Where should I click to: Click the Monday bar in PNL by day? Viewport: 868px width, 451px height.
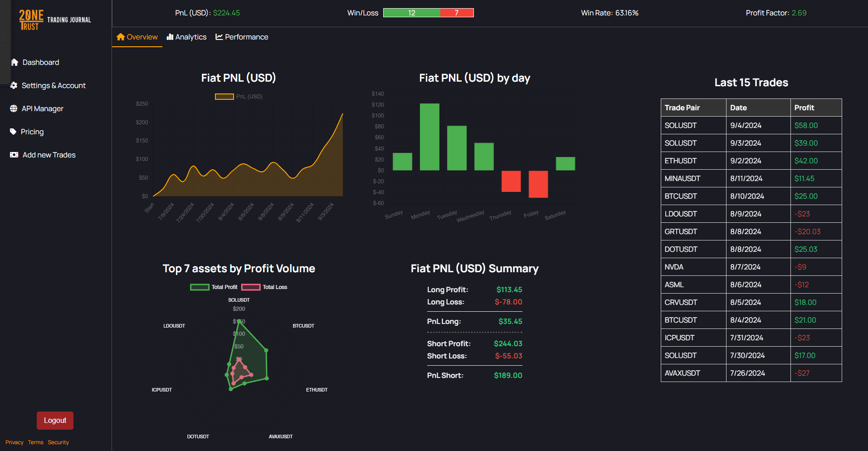429,137
